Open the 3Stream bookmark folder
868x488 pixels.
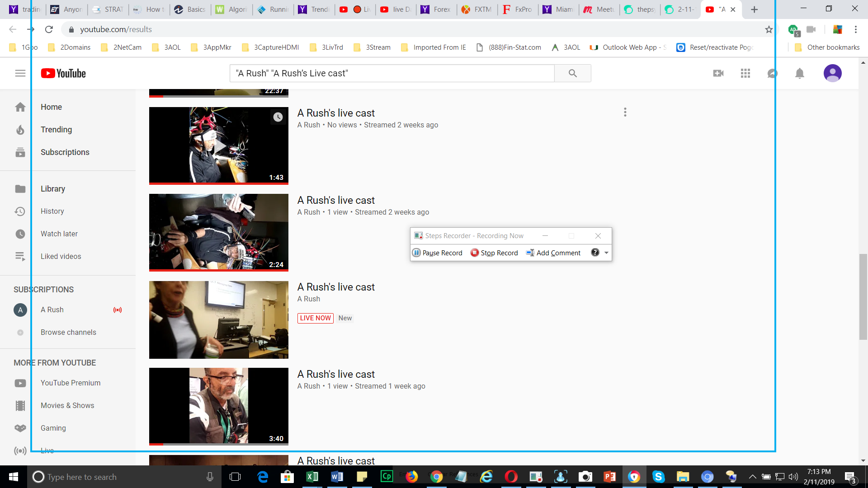pos(372,47)
